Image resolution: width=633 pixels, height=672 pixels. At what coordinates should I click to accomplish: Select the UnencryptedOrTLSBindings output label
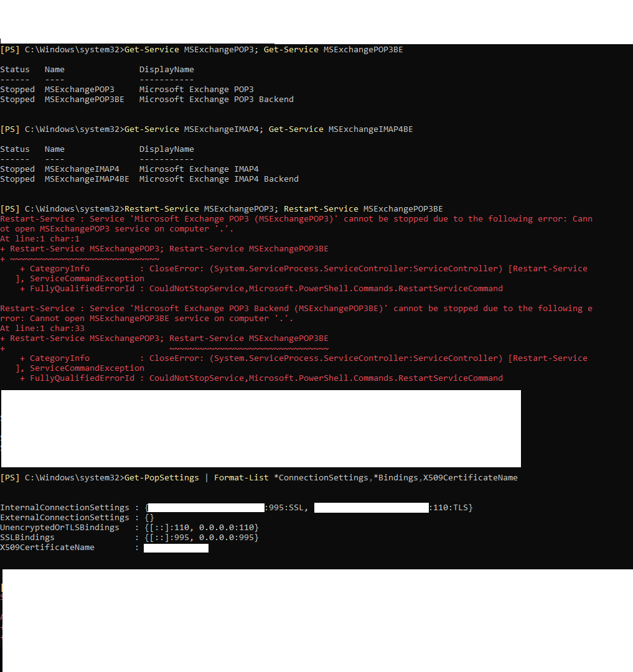60,528
